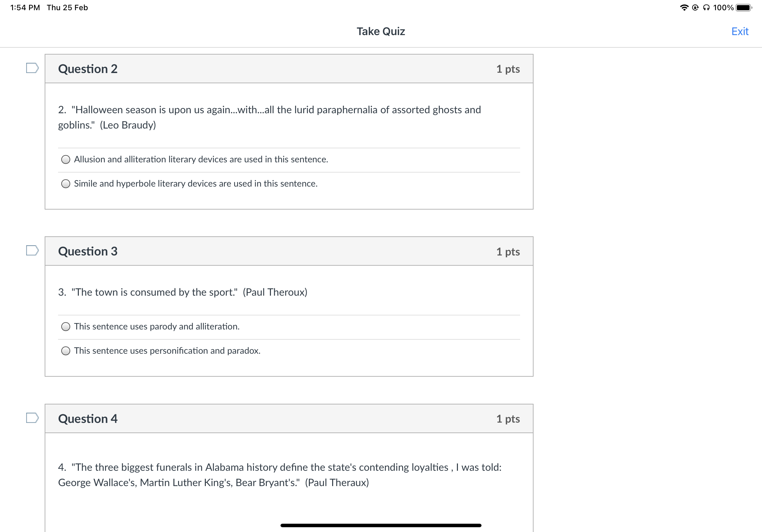Tap the Question 4 header
The width and height of the screenshot is (762, 532).
(289, 418)
